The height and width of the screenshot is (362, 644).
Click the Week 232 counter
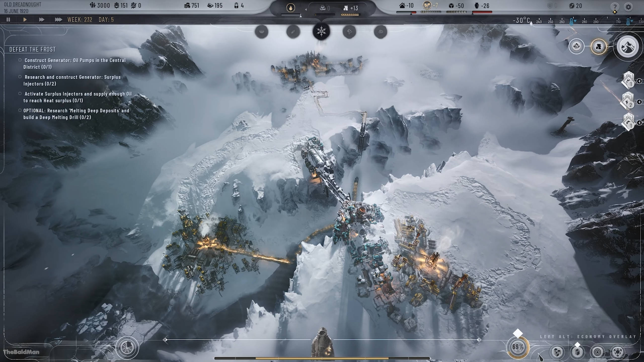click(x=80, y=20)
